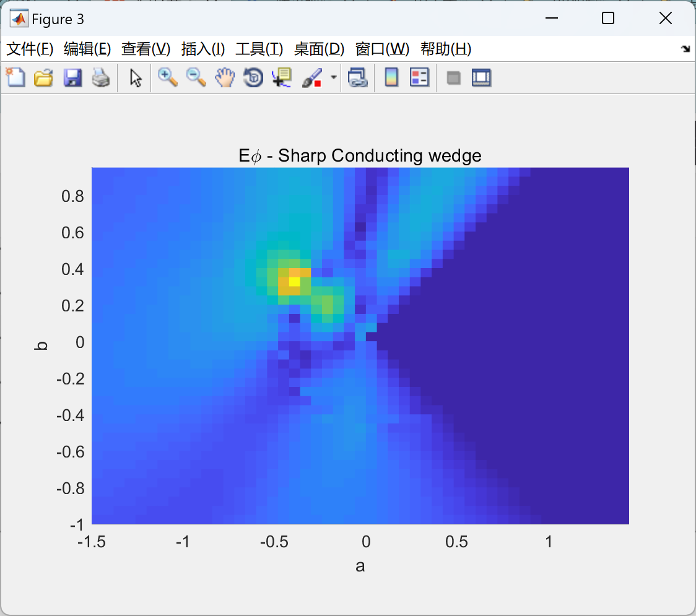Click the y-axis label 'b'

click(41, 345)
